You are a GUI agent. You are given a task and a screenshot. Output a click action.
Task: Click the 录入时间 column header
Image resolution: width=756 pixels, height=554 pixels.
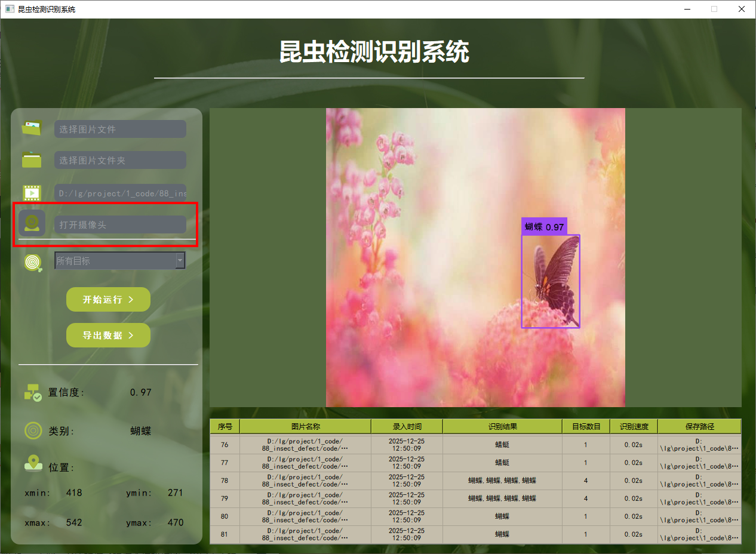pos(407,426)
